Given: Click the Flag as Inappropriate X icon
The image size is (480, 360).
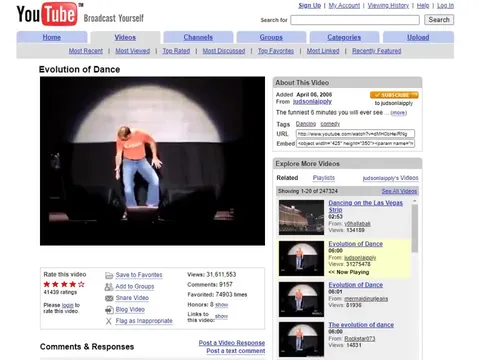Looking at the screenshot, I should click(109, 321).
